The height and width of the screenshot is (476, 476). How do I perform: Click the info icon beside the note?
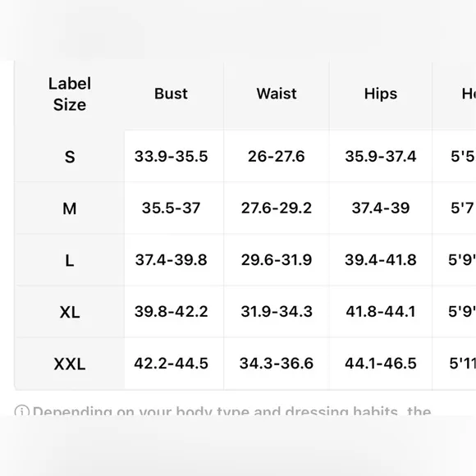[22, 410]
